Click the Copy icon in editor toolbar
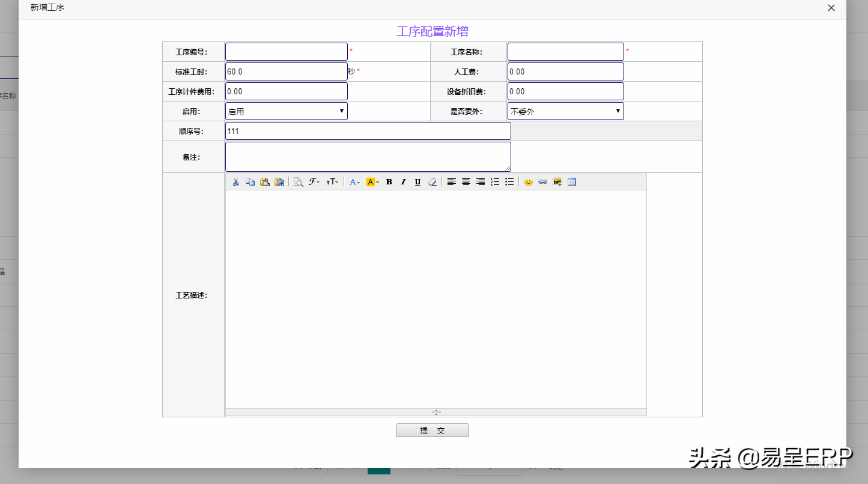This screenshot has height=484, width=868. [250, 182]
